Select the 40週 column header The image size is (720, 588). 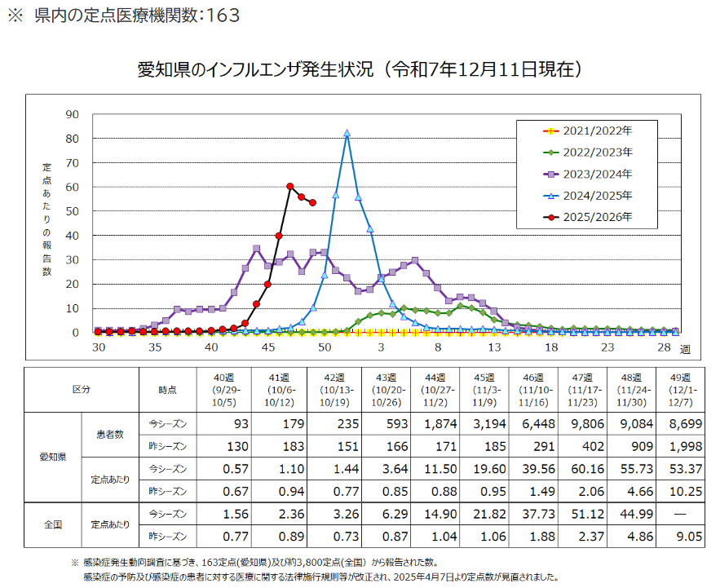click(224, 390)
